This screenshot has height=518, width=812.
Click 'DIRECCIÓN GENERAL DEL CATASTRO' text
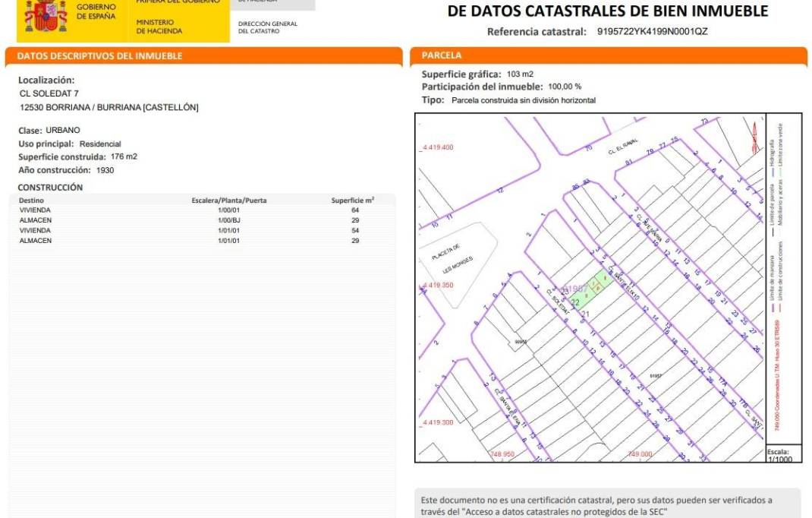[x=268, y=27]
